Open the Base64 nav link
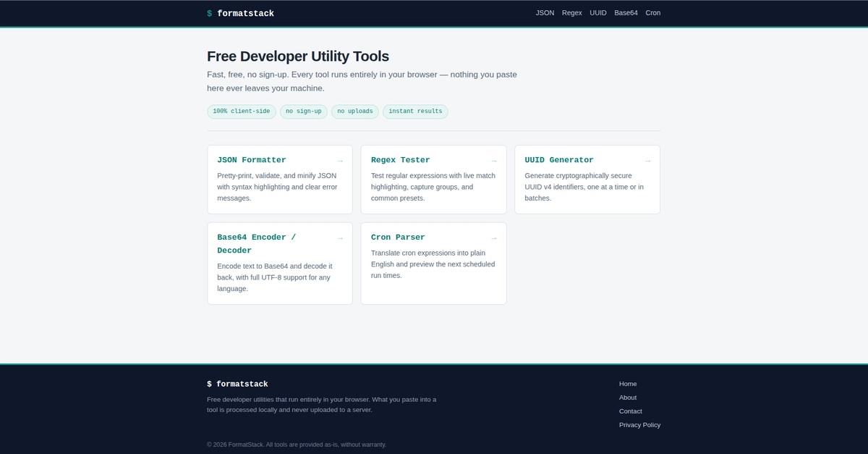 tap(626, 13)
